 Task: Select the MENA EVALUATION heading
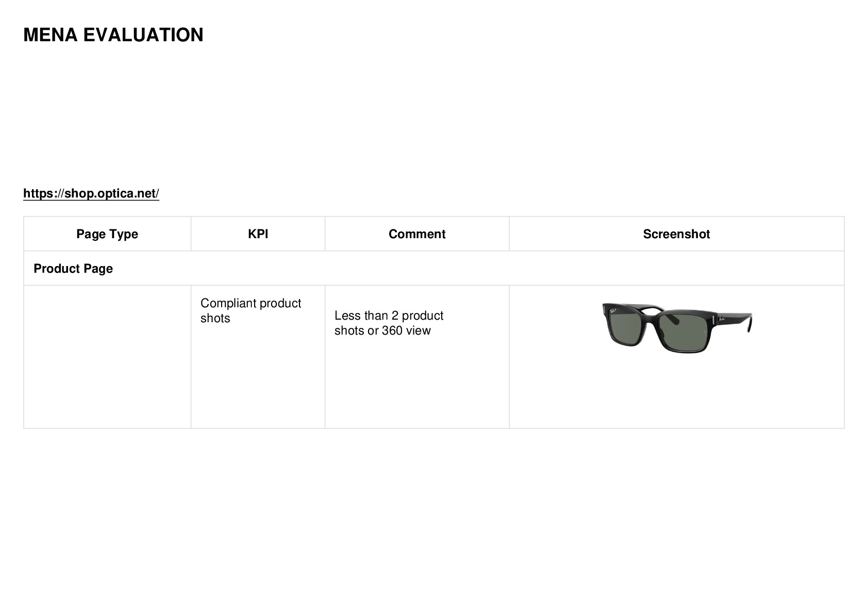pyautogui.click(x=113, y=35)
